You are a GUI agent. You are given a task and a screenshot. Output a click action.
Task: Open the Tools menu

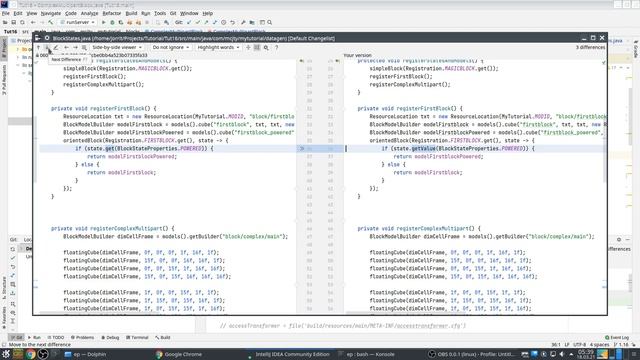[x=160, y=13]
